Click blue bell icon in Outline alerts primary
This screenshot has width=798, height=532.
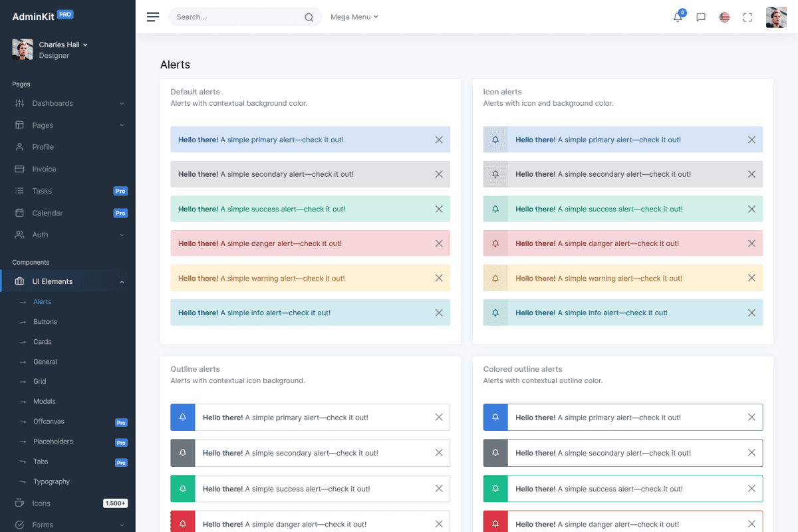pyautogui.click(x=183, y=418)
